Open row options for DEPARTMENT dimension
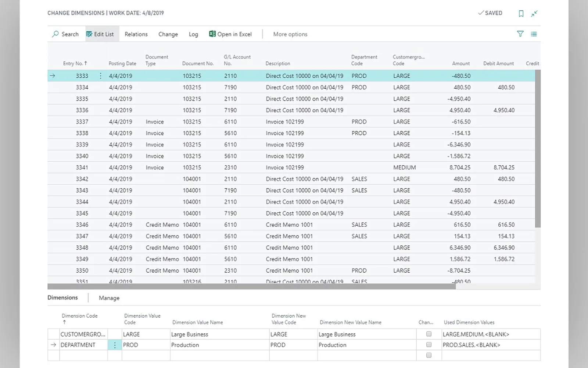This screenshot has height=368, width=588. [x=115, y=345]
